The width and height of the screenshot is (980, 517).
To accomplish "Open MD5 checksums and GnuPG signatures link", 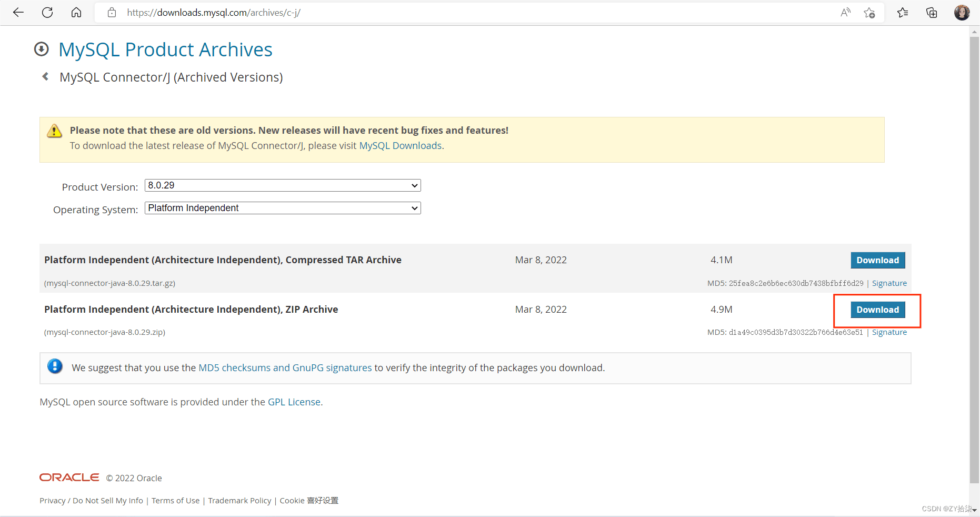I will click(x=285, y=367).
